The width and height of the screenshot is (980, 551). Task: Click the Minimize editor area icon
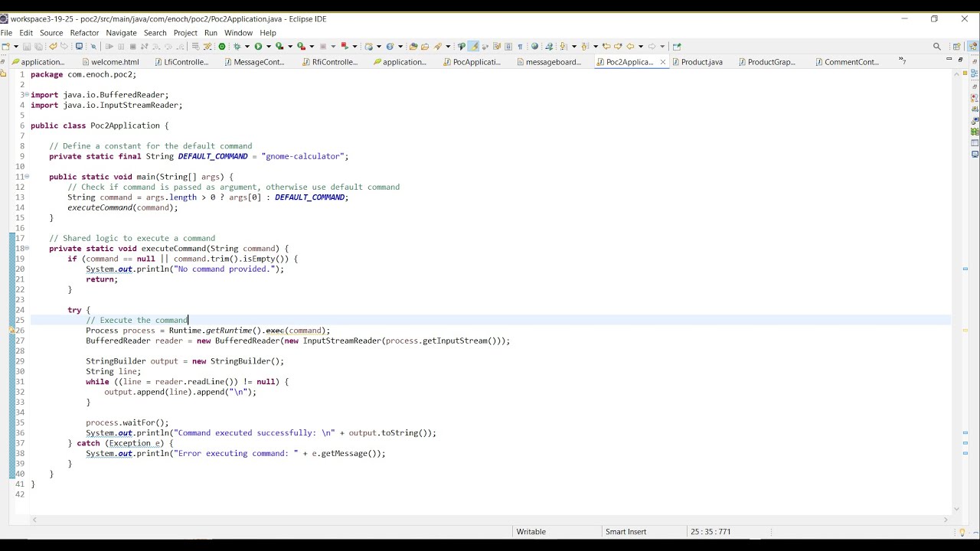(x=949, y=59)
